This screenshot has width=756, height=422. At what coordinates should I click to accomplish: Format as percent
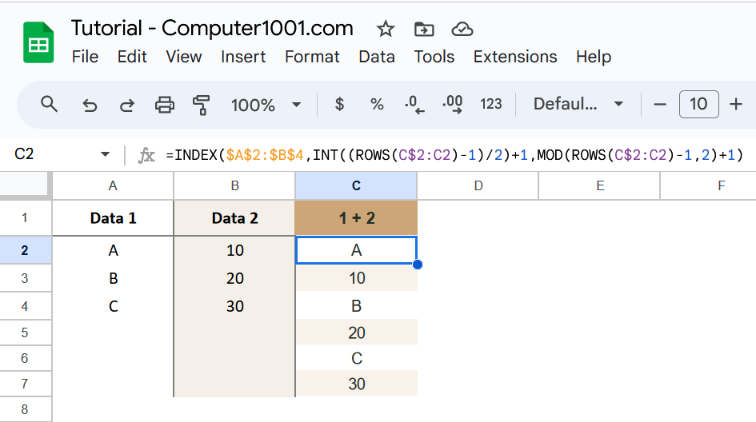pos(377,104)
